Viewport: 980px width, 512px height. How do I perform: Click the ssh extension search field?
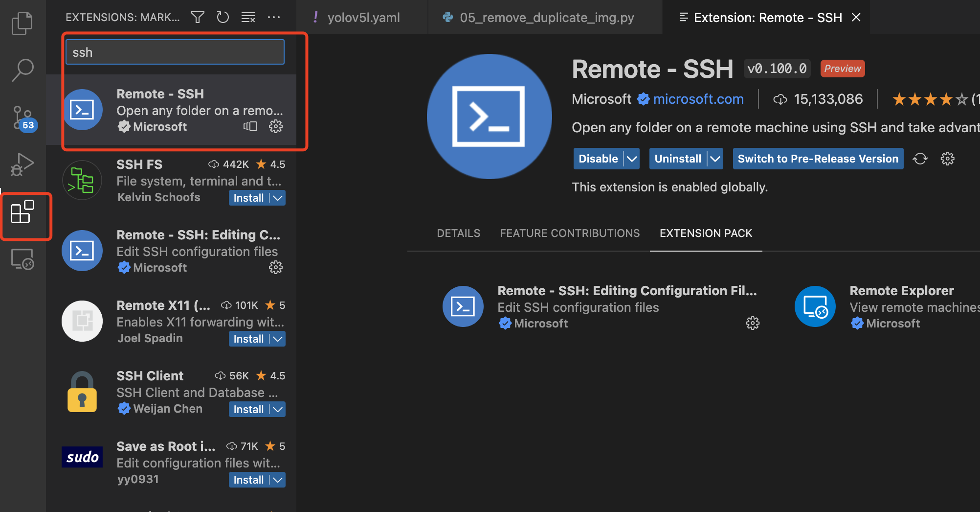tap(175, 52)
